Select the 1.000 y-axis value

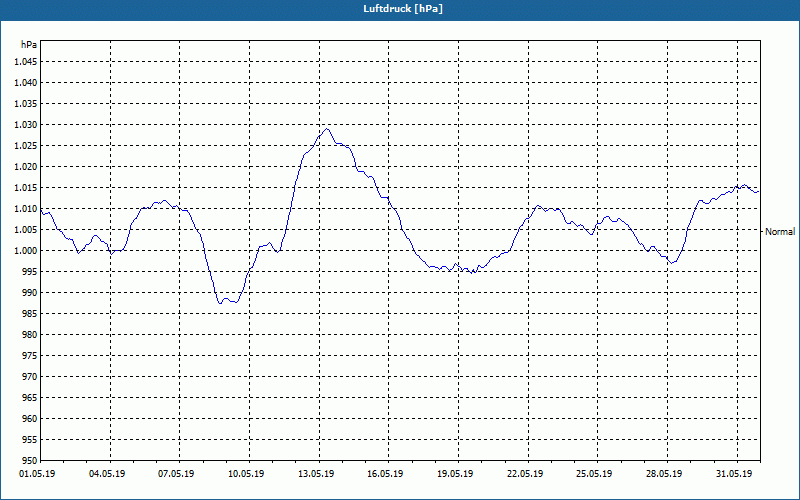point(26,251)
